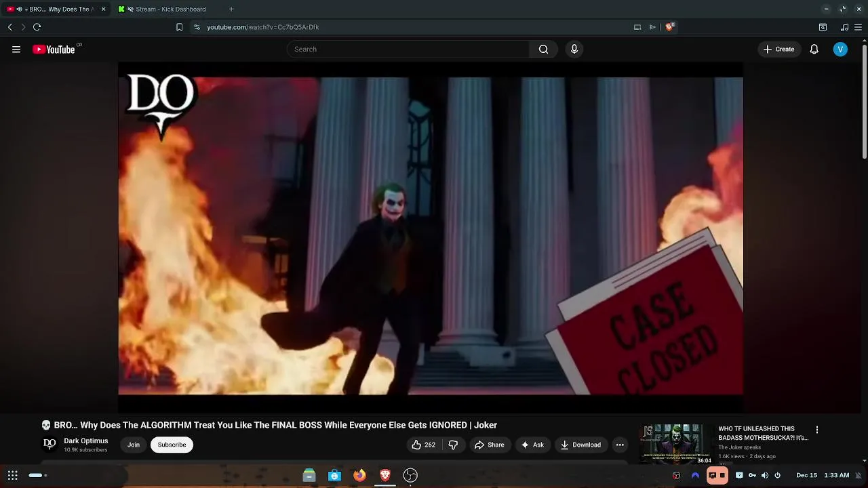Open browser sidebar panel icon

[823, 27]
